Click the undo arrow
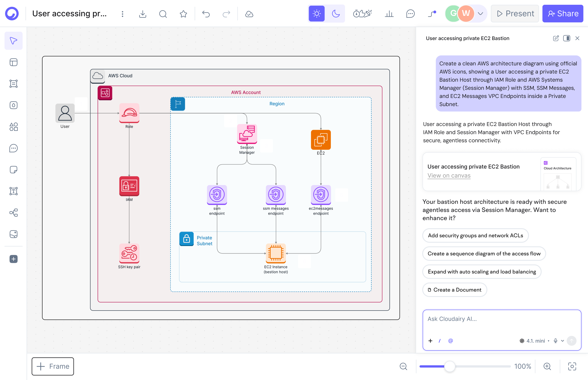This screenshot has height=380, width=588. [x=206, y=14]
